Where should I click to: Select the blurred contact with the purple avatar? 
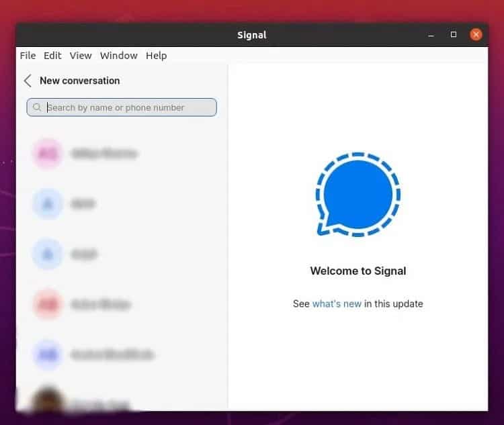tap(122, 355)
